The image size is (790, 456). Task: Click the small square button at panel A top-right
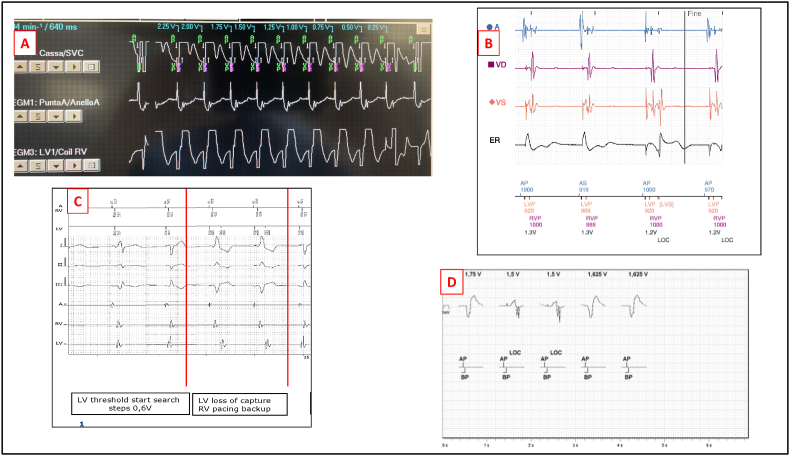point(422,29)
